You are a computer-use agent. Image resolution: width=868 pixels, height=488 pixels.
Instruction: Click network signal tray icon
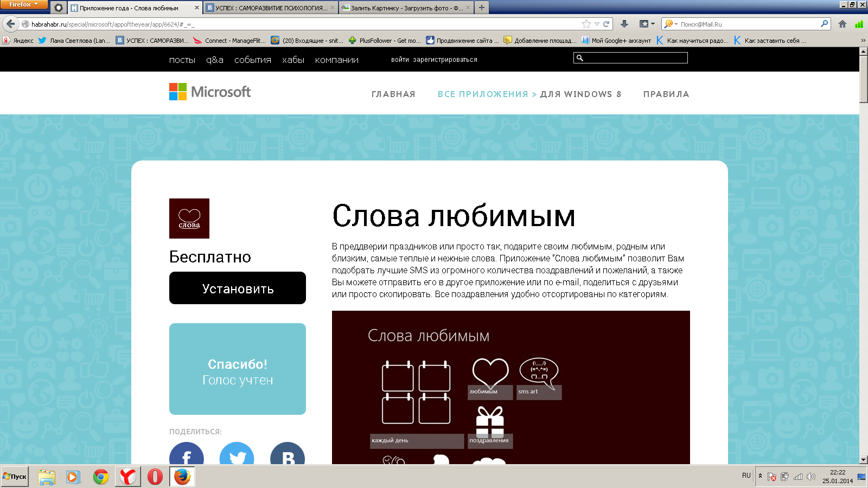pyautogui.click(x=798, y=477)
